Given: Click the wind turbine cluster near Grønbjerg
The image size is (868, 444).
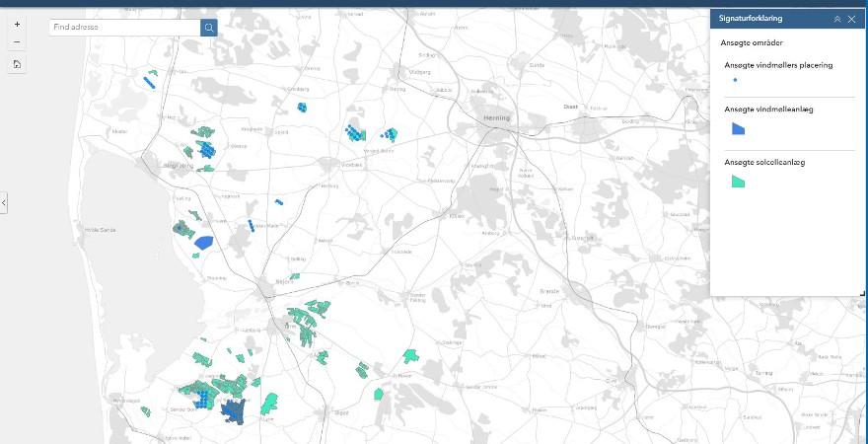Looking at the screenshot, I should point(303,106).
